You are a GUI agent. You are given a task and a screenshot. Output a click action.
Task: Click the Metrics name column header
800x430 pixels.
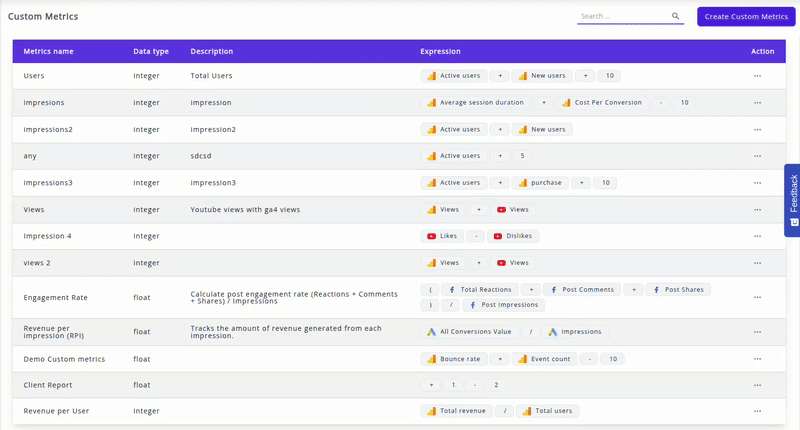[x=48, y=51]
